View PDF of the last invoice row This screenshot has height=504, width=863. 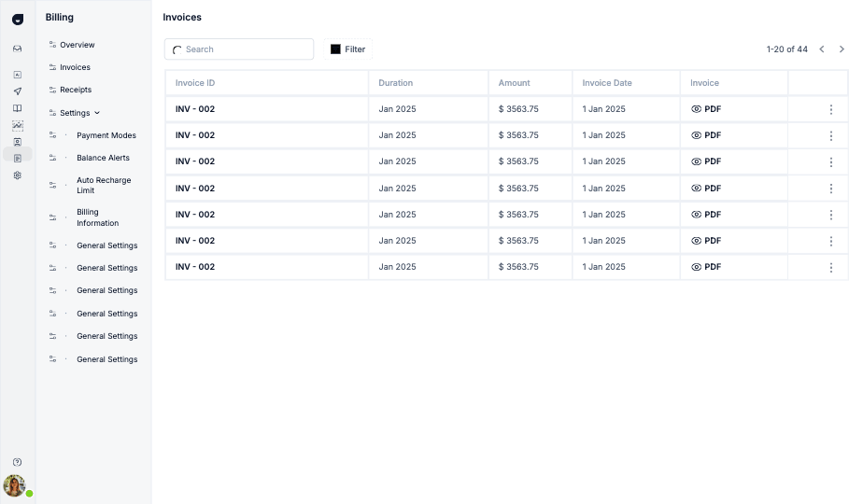[x=706, y=267]
